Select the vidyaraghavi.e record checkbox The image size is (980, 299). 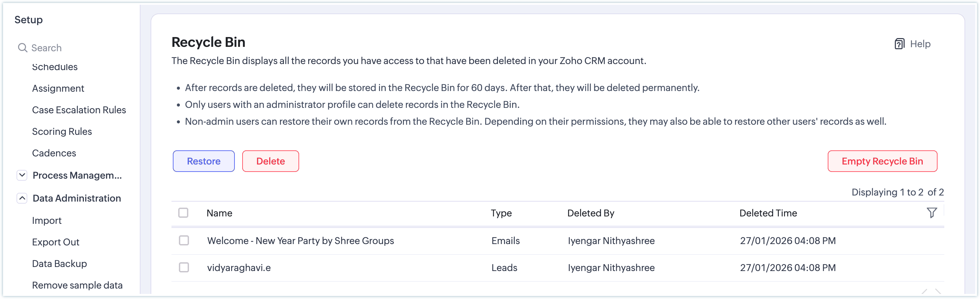184,267
